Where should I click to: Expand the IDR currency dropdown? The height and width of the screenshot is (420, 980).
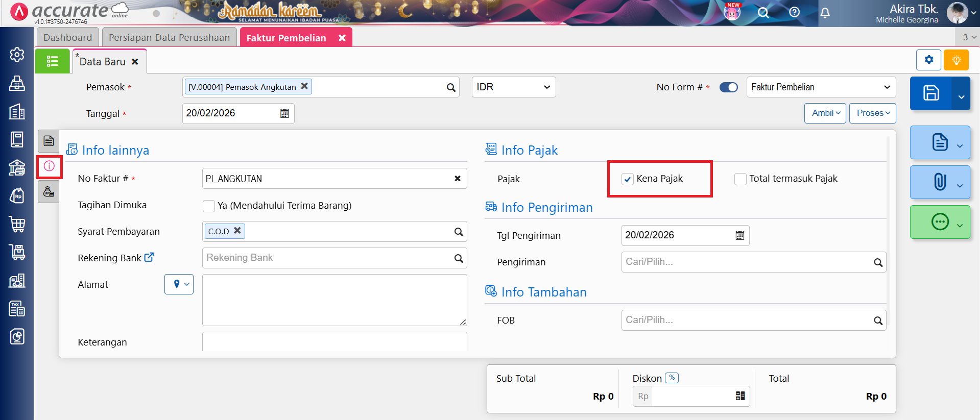coord(513,87)
